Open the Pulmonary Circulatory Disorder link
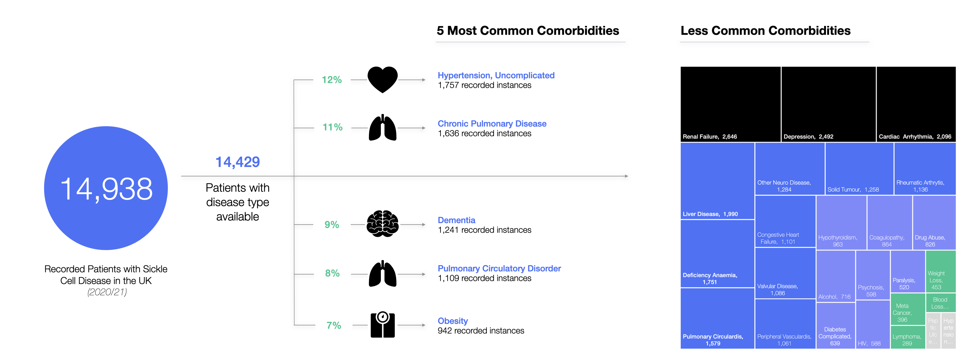Screen dimensions: 980x362 tap(499, 268)
